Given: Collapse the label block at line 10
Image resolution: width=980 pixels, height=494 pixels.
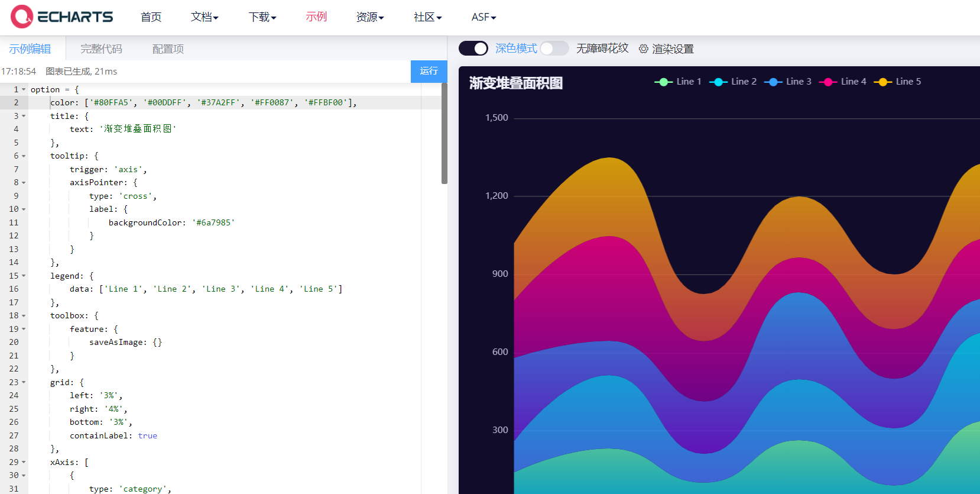Looking at the screenshot, I should tap(24, 209).
